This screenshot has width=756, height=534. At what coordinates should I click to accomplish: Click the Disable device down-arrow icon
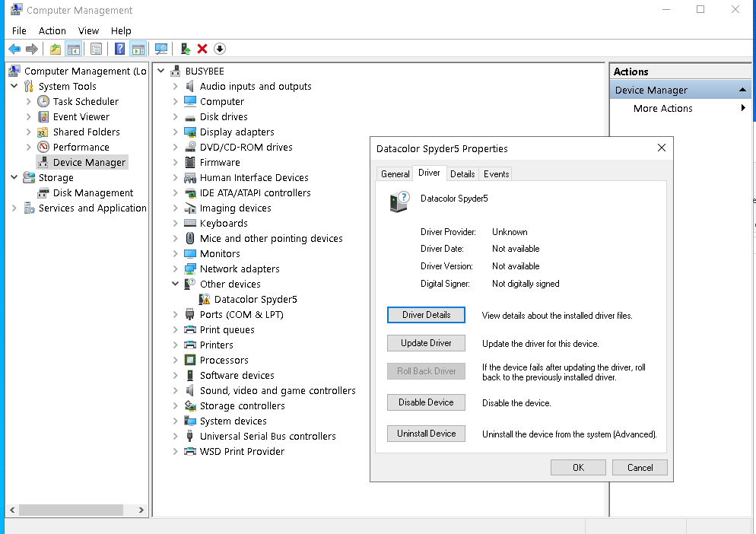pyautogui.click(x=219, y=49)
